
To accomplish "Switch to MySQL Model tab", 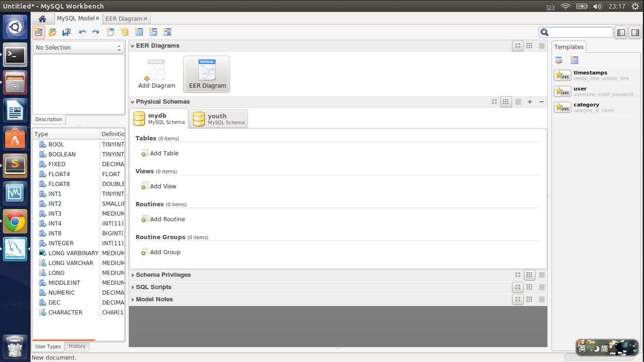I will tap(75, 18).
